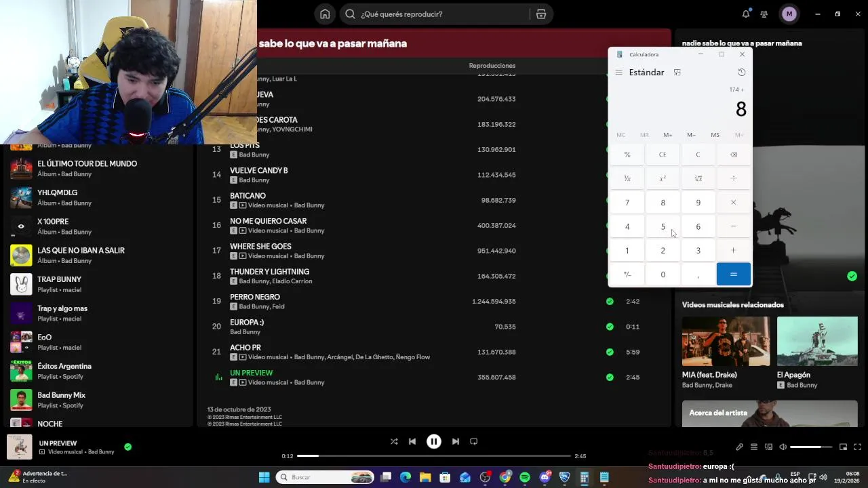Viewport: 868px width, 488px height.
Task: Click the Spotify search field
Action: (x=434, y=14)
